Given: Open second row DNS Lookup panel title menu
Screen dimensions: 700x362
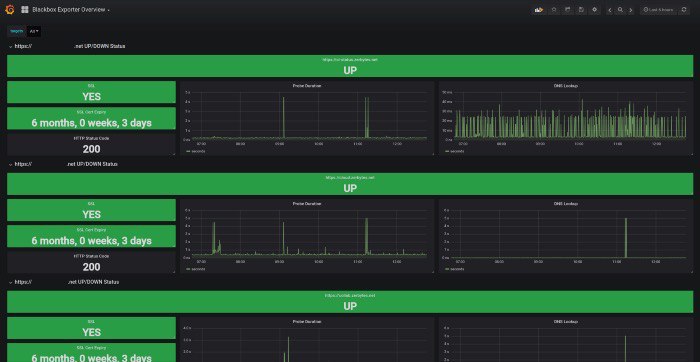Looking at the screenshot, I should (566, 204).
